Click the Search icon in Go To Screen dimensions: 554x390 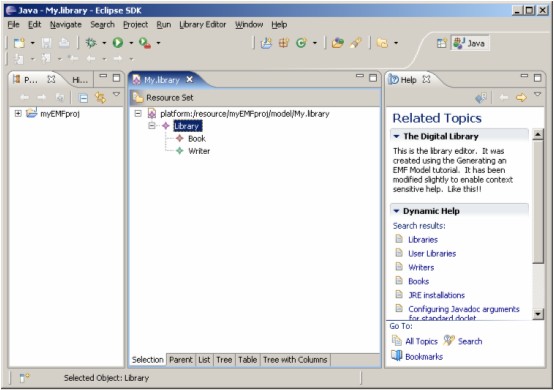coord(449,341)
